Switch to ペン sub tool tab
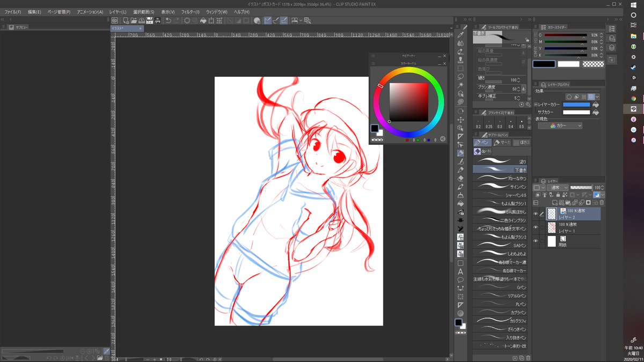The width and height of the screenshot is (644, 362). click(x=481, y=143)
